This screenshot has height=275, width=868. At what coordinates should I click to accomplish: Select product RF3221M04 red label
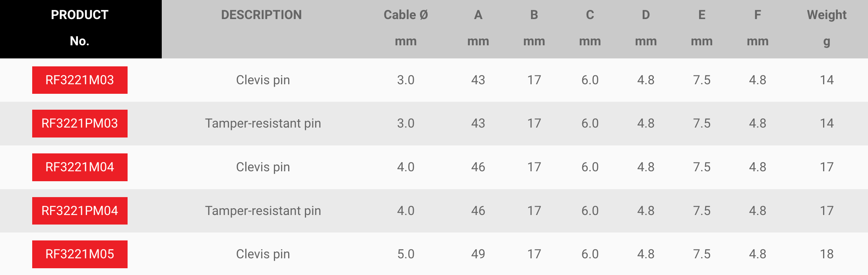point(79,167)
